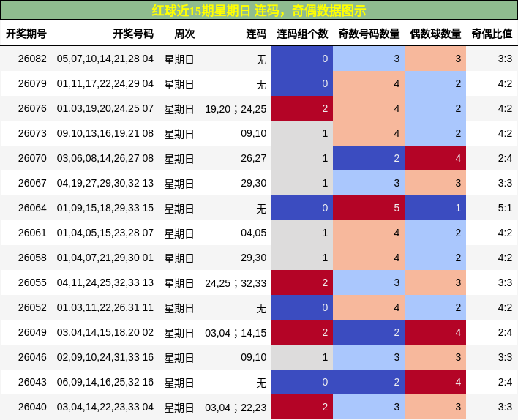Select issue number 26058
The image size is (518, 420).
coord(32,258)
